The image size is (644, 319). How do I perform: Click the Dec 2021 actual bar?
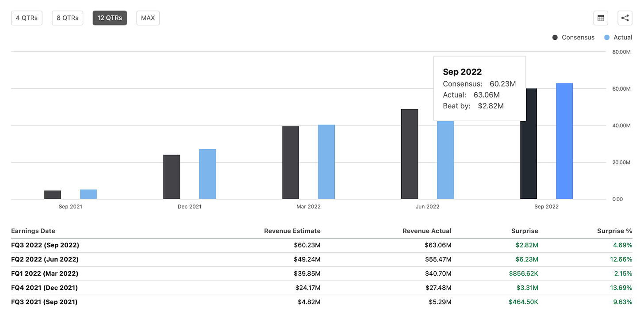click(207, 174)
